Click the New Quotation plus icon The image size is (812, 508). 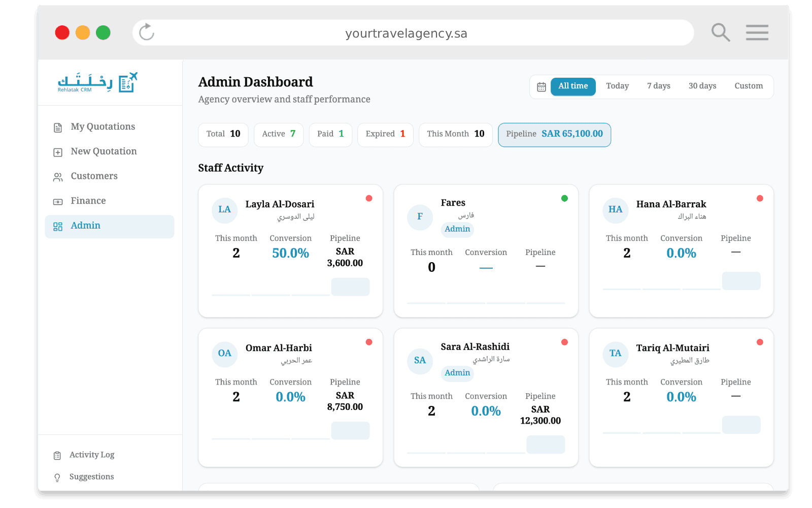(57, 151)
